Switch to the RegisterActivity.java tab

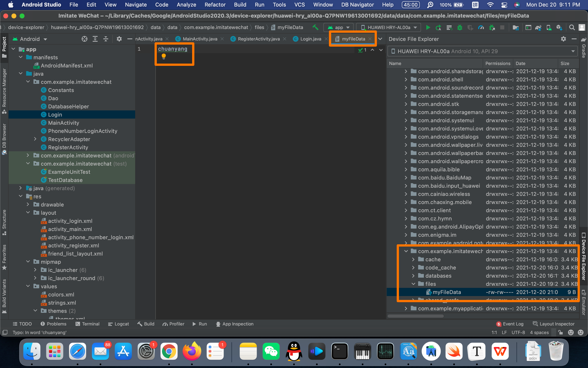point(258,39)
